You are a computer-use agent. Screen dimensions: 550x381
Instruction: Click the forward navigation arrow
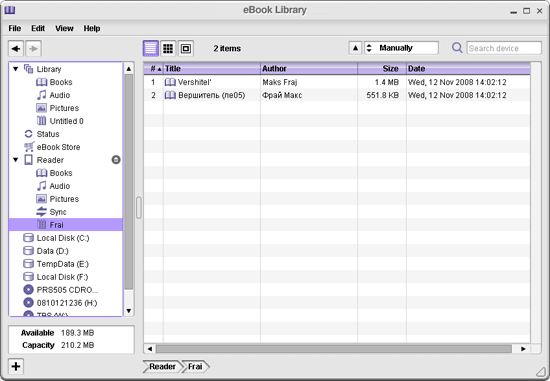33,48
